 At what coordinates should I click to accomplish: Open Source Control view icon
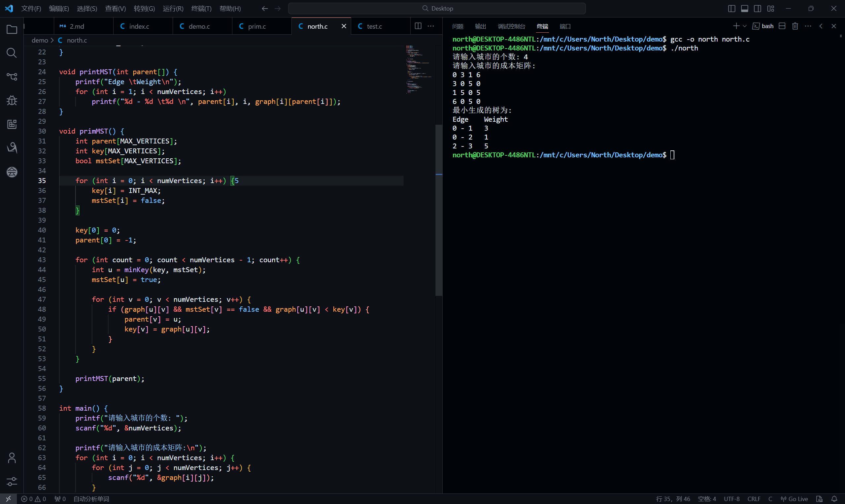(12, 77)
